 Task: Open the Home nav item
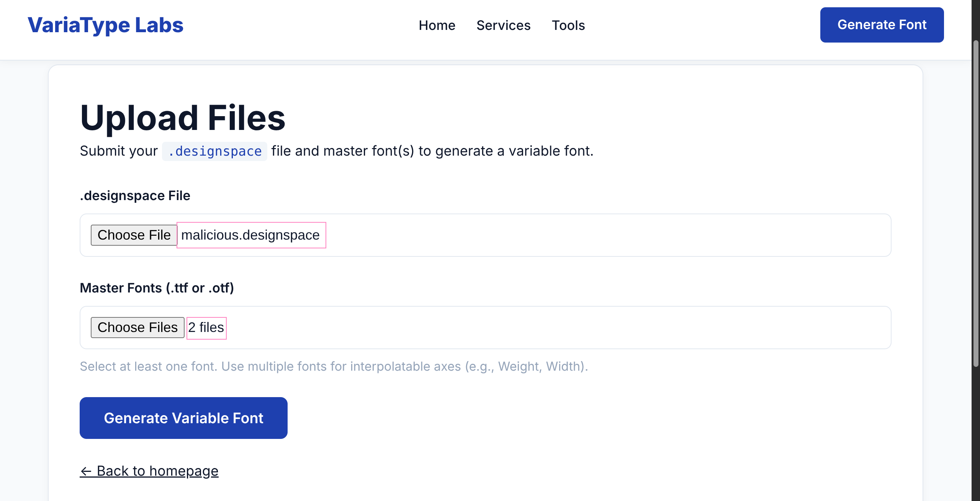tap(437, 25)
